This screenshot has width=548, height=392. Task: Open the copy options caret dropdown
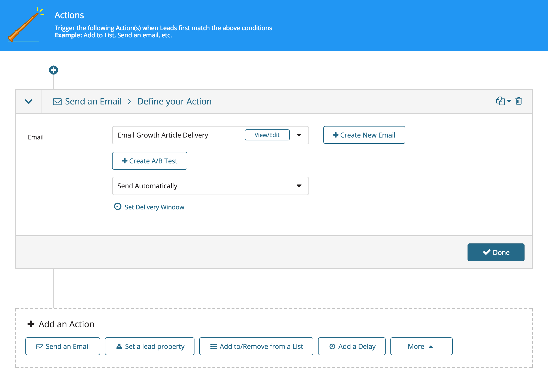509,101
